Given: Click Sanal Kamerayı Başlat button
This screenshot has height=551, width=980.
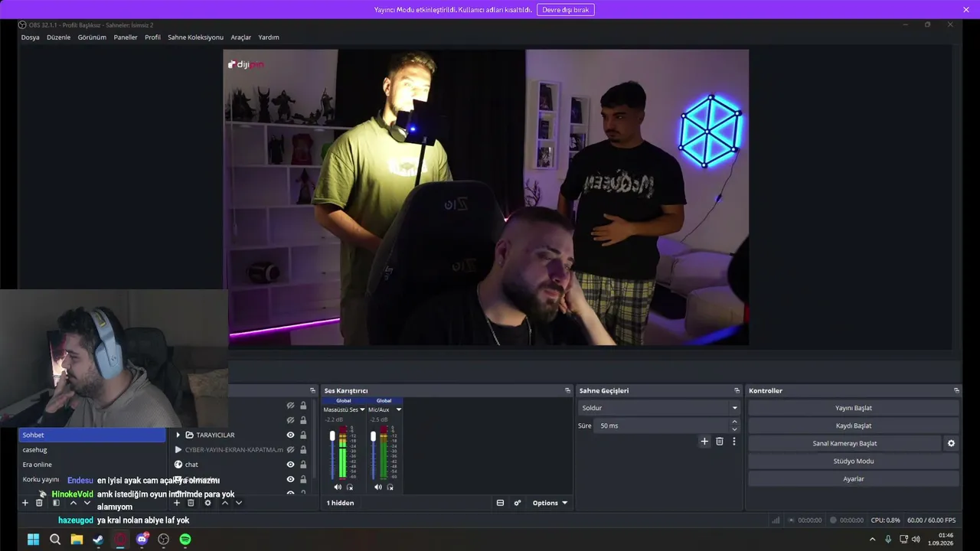Looking at the screenshot, I should point(844,443).
